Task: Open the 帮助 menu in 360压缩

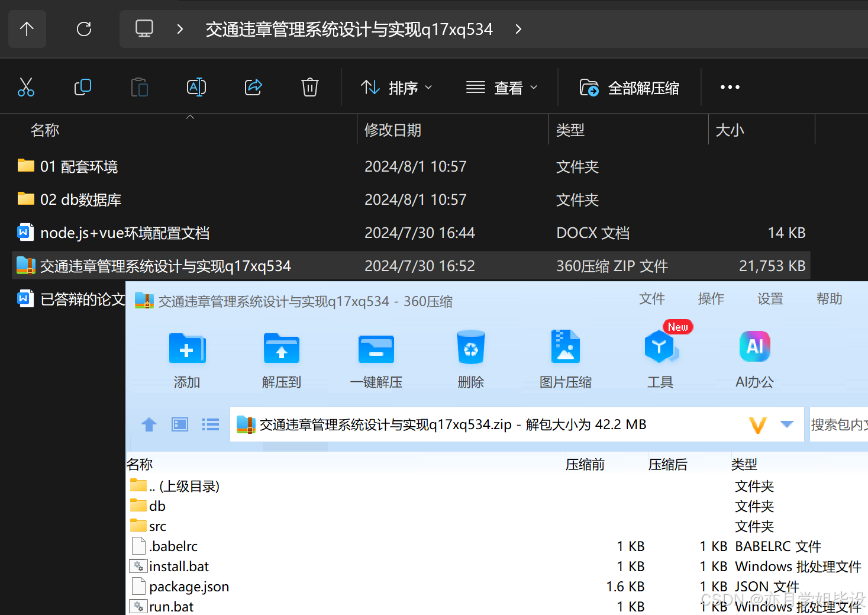Action: pos(829,299)
